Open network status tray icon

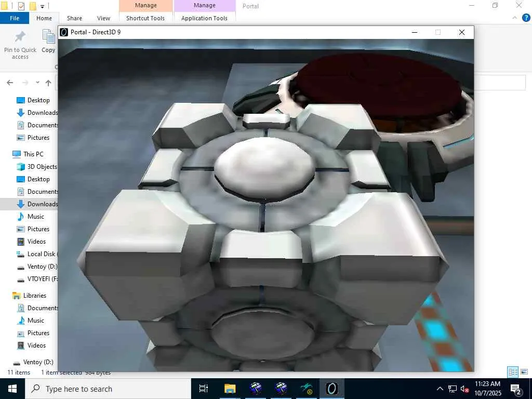click(453, 389)
